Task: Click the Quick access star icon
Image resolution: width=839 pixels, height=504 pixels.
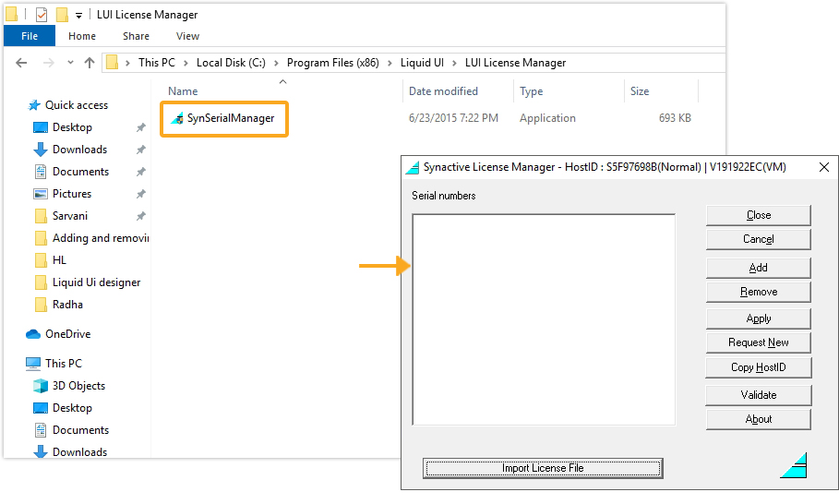Action: pos(34,105)
